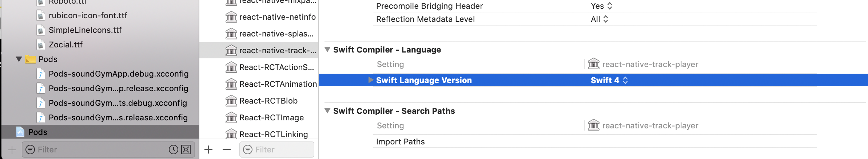Click the yellow Pods folder icon
The image size is (868, 159).
point(31,59)
